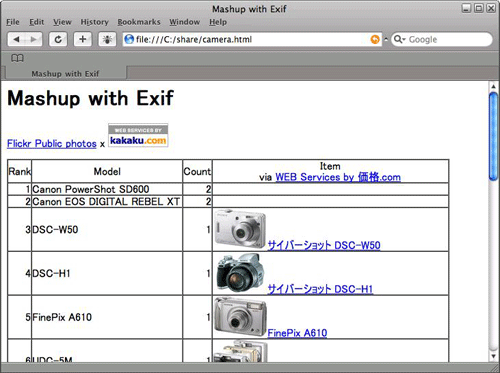The width and height of the screenshot is (500, 373).
Task: Open the サイバーショット DSC-H1 link
Action: [320, 289]
